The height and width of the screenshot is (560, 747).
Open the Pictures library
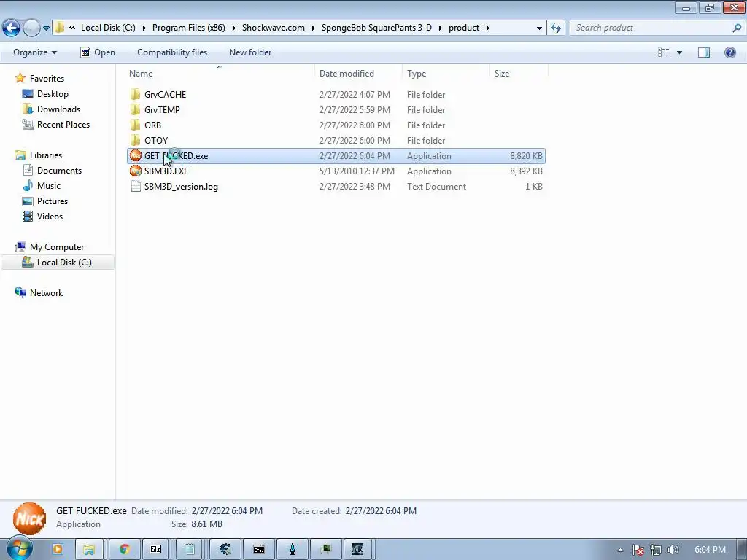53,201
